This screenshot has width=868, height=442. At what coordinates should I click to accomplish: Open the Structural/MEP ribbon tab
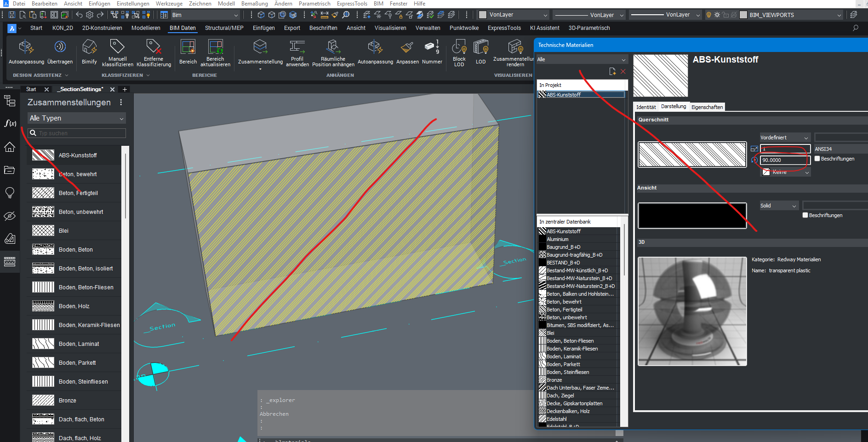pyautogui.click(x=224, y=28)
